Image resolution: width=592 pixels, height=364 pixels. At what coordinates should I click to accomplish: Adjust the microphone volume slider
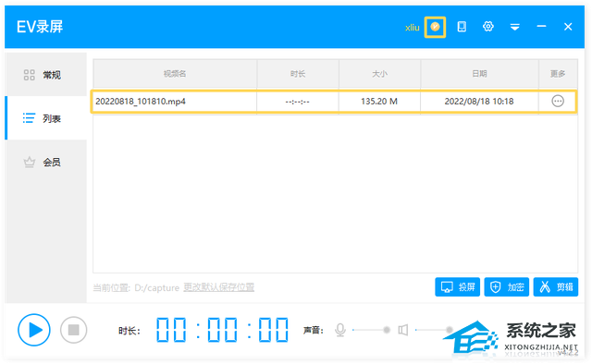[x=371, y=330]
